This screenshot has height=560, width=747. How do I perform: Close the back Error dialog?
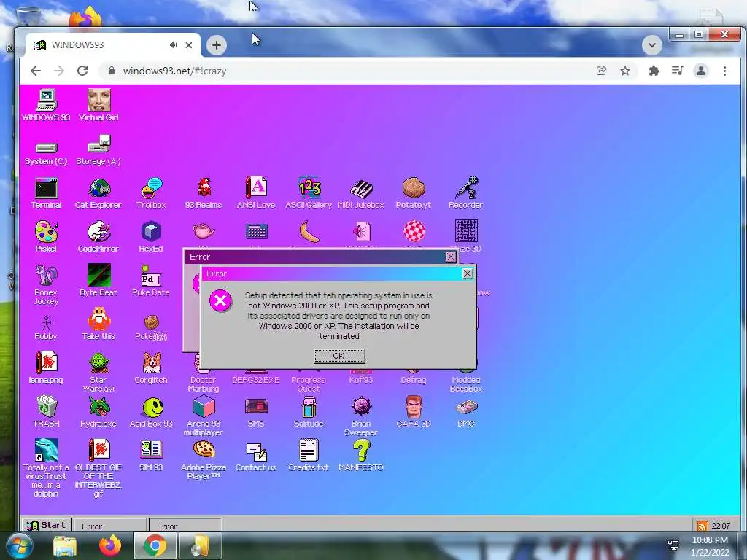pyautogui.click(x=451, y=257)
